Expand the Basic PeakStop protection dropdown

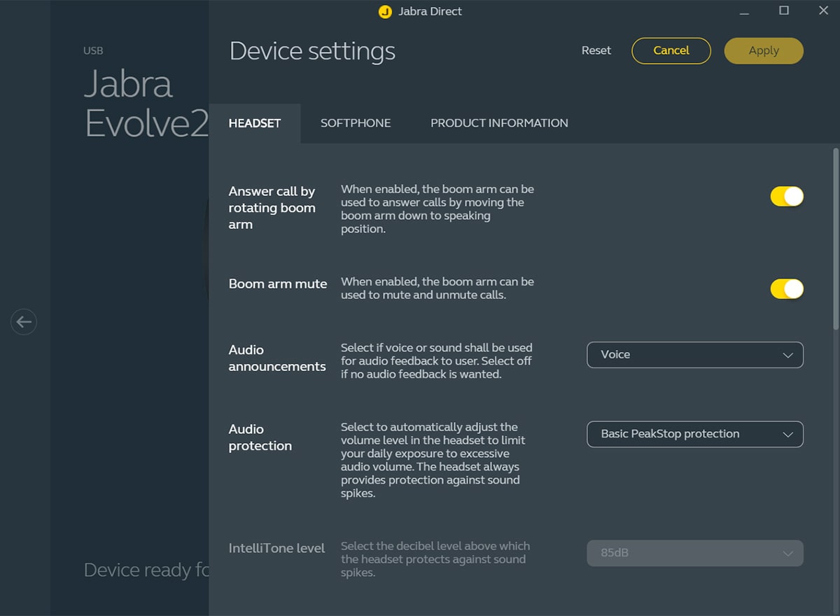(x=694, y=434)
